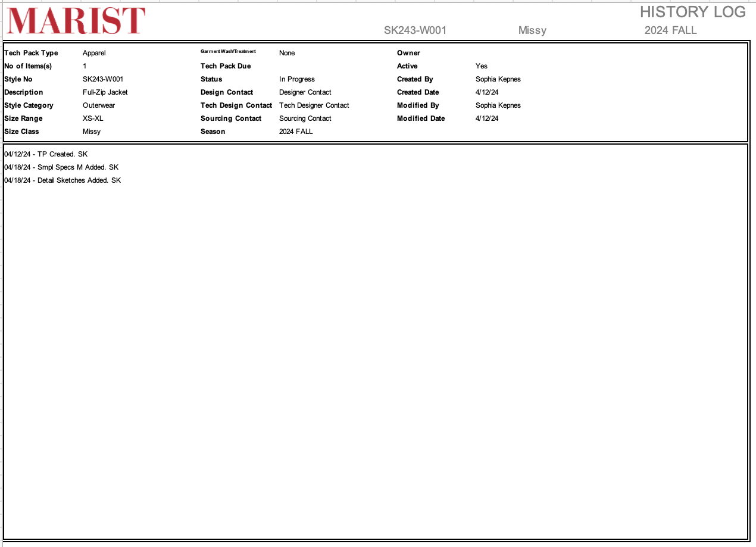Select the 'Status' label
756x547 pixels.
pos(211,79)
